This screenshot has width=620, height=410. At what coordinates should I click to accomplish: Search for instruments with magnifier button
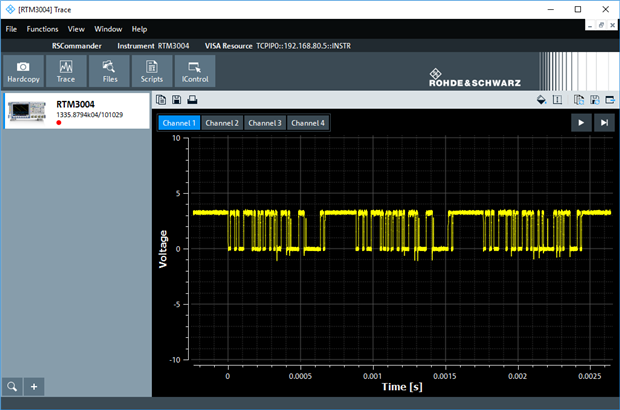pyautogui.click(x=12, y=386)
